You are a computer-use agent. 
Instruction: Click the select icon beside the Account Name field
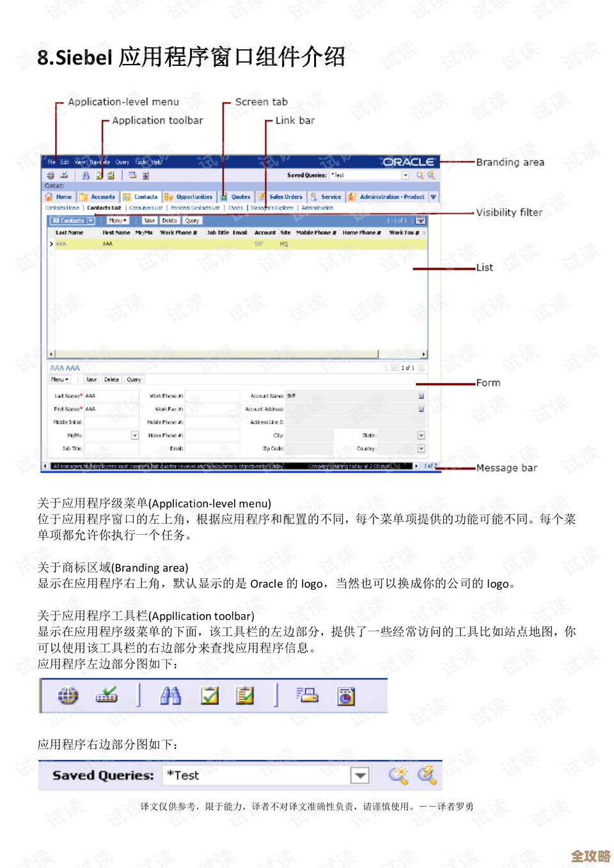pyautogui.click(x=421, y=396)
